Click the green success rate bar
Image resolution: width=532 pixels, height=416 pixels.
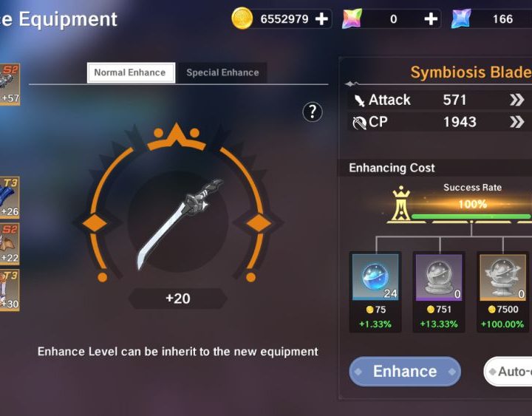471,216
